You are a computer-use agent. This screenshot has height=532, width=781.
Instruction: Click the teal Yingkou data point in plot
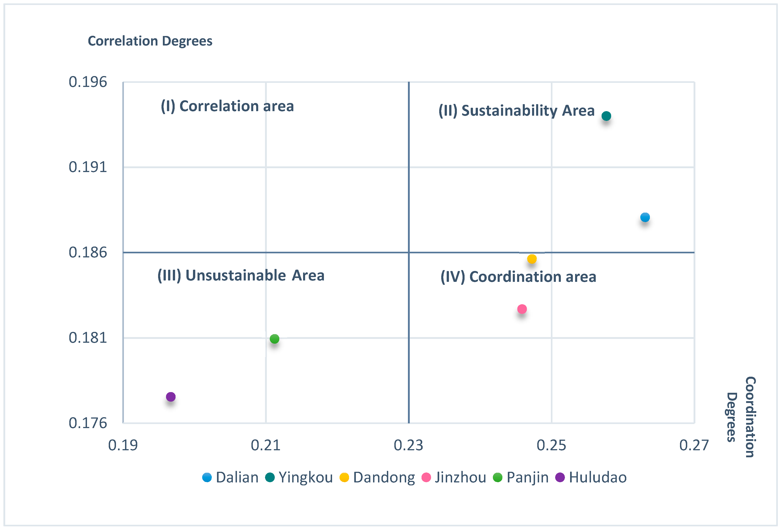tap(606, 116)
